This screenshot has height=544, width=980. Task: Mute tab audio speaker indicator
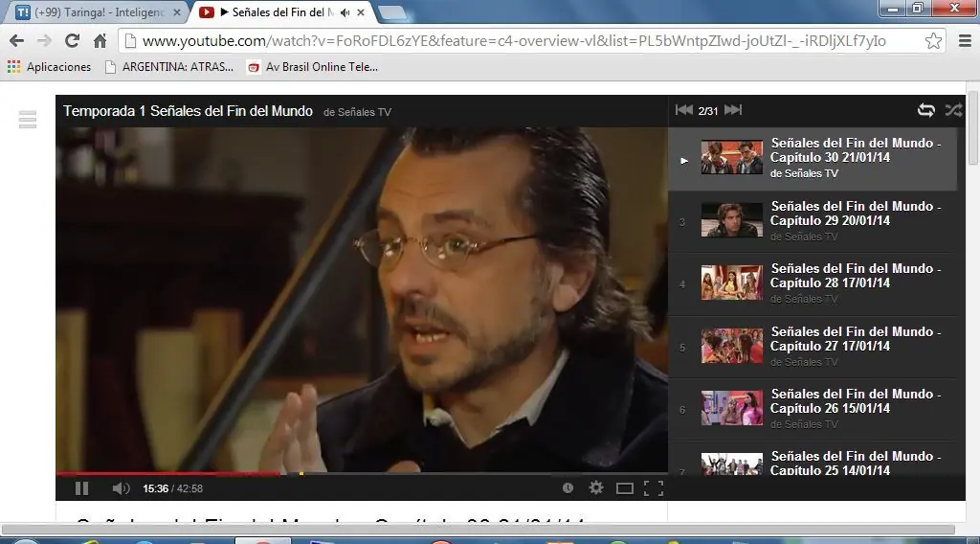pos(345,12)
